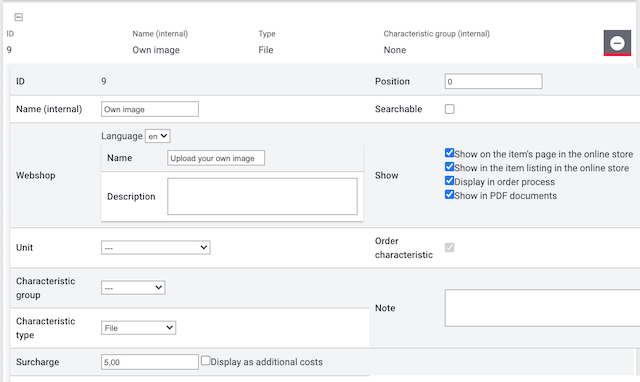Click the Position input field
640x382 pixels.
pos(493,81)
